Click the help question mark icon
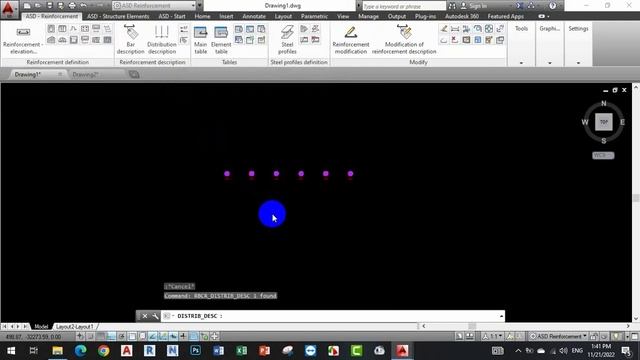This screenshot has width=640, height=360. coord(552,6)
